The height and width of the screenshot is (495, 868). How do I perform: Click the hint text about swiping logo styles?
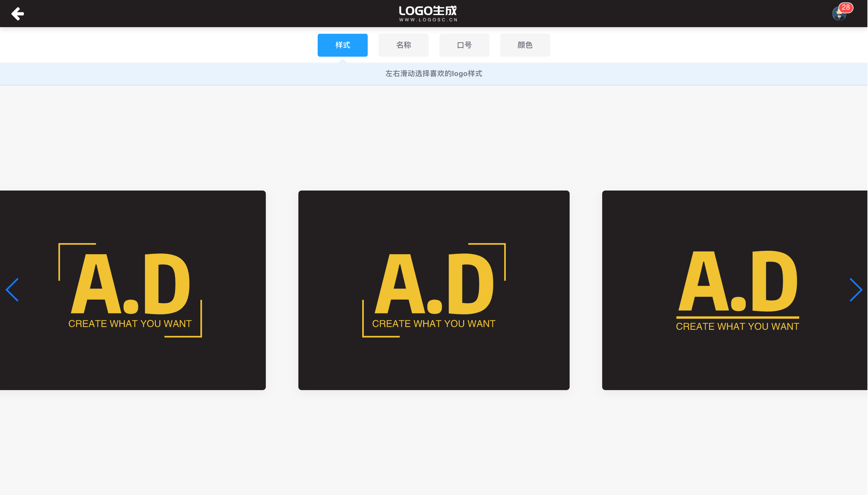click(x=434, y=74)
